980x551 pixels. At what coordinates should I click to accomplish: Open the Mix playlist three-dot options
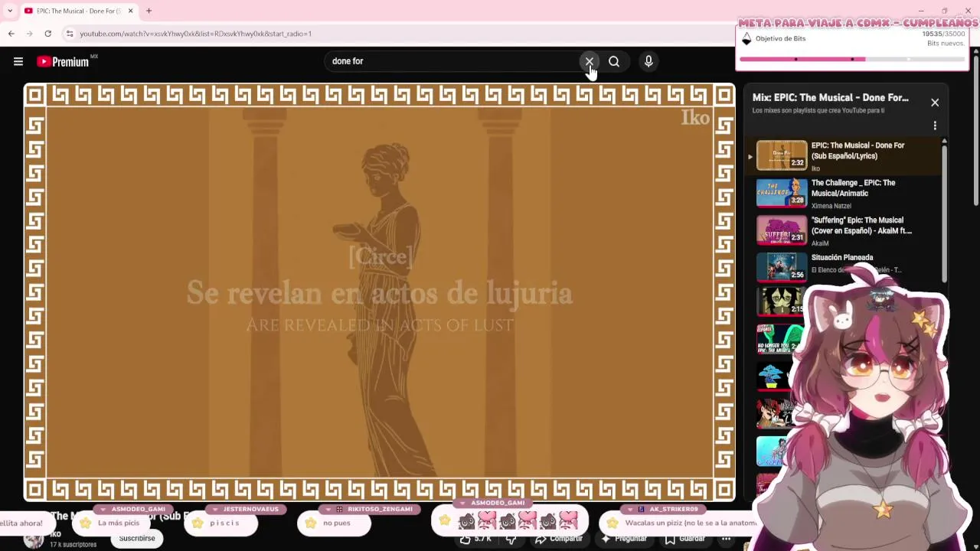point(935,126)
